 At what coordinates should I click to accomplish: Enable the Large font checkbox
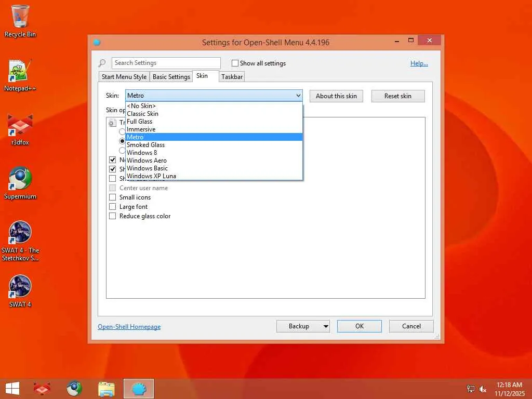point(112,207)
